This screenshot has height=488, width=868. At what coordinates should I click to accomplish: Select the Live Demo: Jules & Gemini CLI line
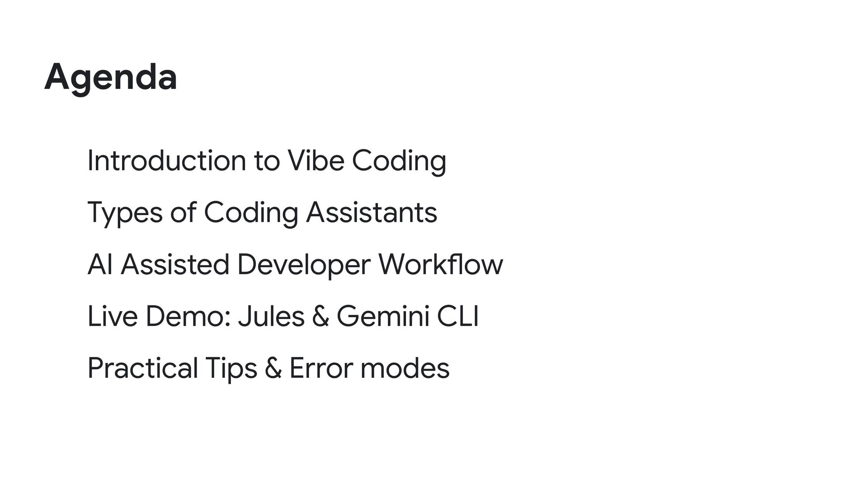[283, 316]
